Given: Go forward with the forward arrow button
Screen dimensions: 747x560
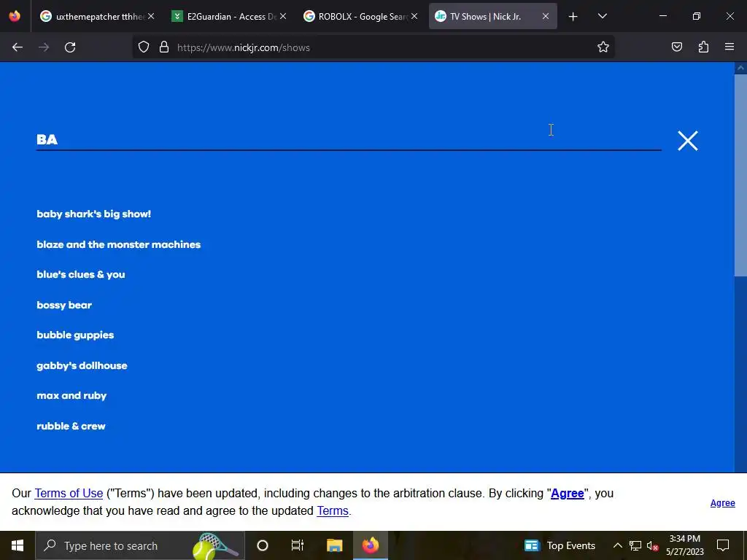Looking at the screenshot, I should point(44,47).
